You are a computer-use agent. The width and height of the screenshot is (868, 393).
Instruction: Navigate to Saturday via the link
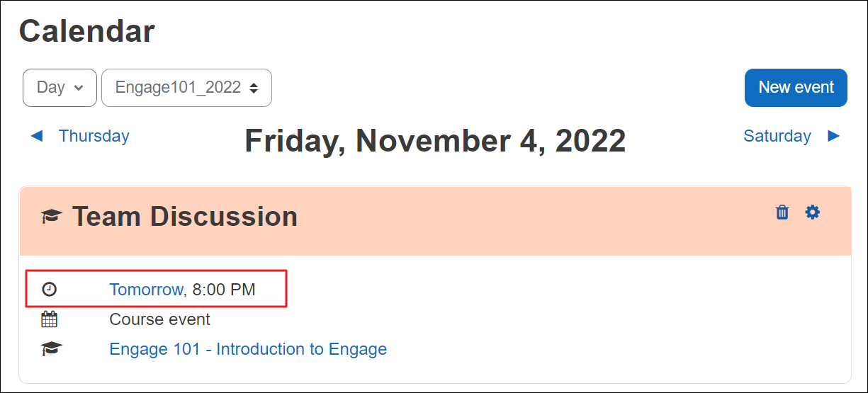777,136
